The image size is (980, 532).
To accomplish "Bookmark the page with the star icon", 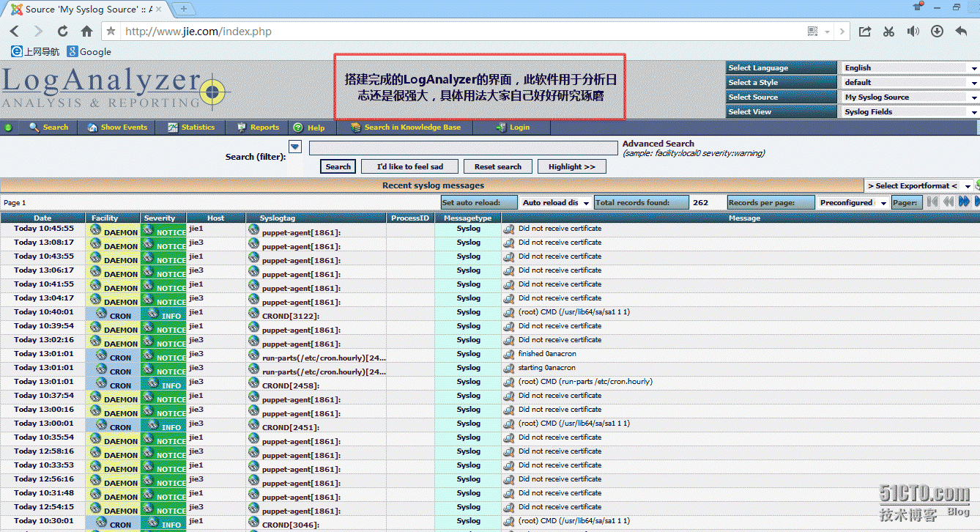I will pyautogui.click(x=111, y=32).
